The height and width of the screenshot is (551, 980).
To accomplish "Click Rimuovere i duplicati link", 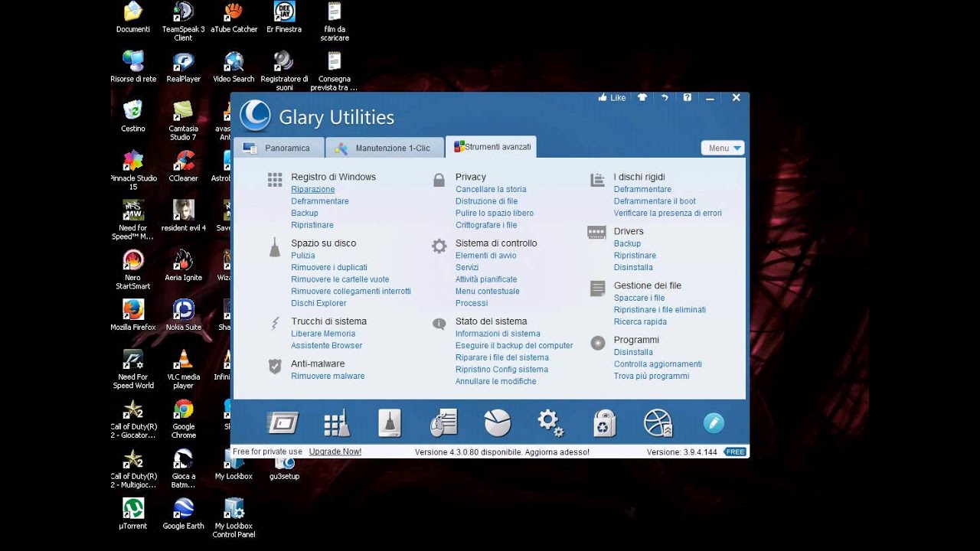I will (x=329, y=267).
